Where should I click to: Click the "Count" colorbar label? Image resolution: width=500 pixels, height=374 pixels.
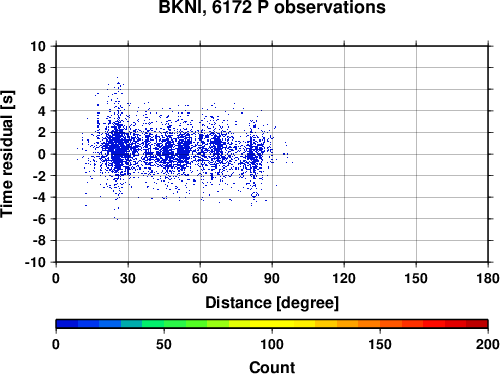pos(272,367)
